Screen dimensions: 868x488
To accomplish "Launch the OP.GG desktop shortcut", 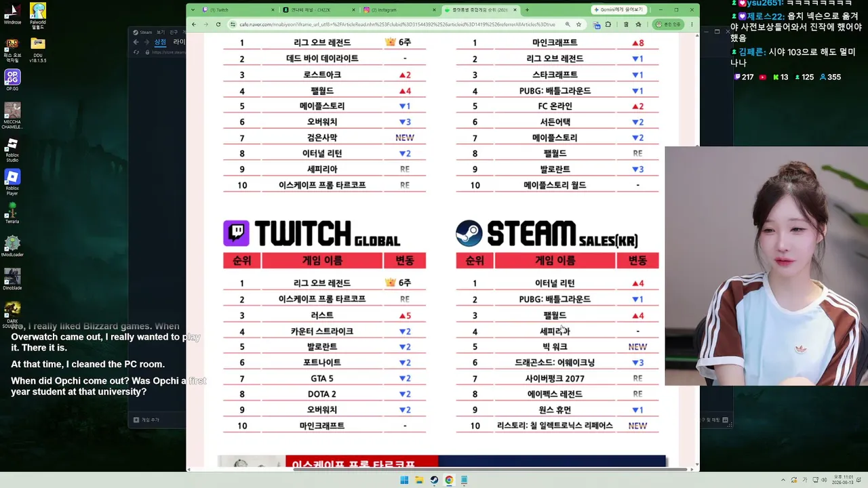I will pyautogui.click(x=12, y=79).
